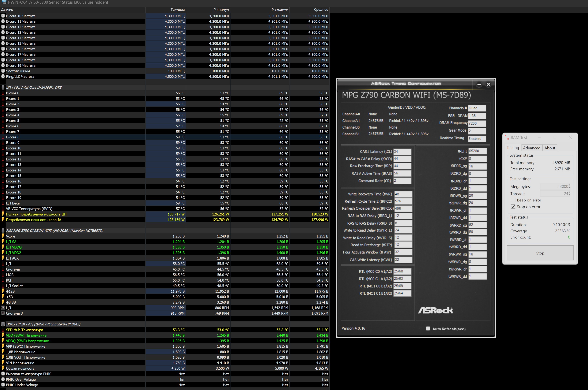Image resolution: width=588 pixels, height=390 pixels.
Task: Click the CAS# Latency (tCL) value field
Action: pos(402,152)
